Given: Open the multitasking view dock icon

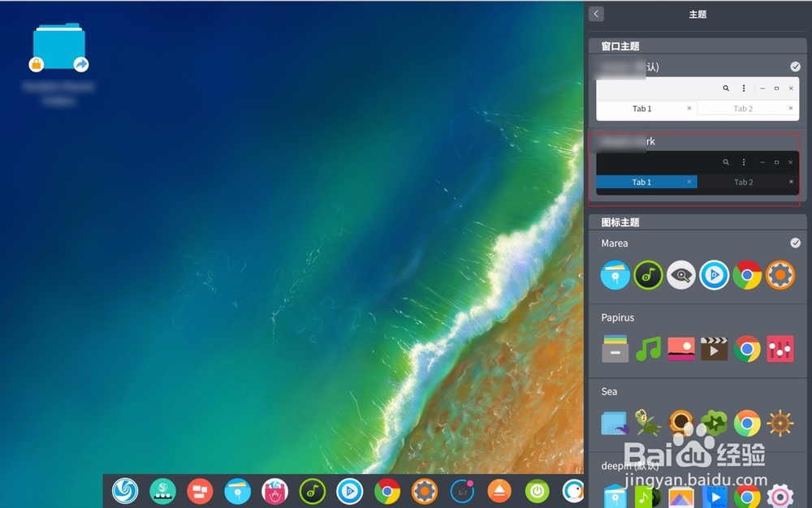Looking at the screenshot, I should (162, 491).
